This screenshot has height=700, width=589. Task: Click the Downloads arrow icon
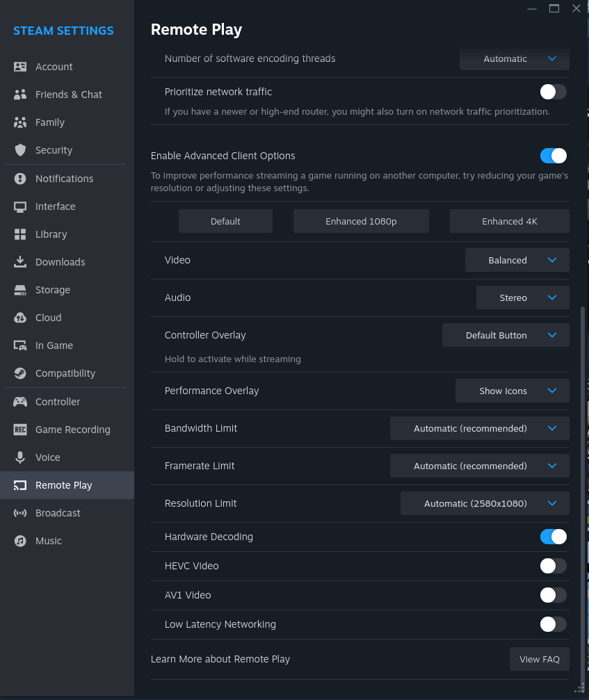(20, 262)
